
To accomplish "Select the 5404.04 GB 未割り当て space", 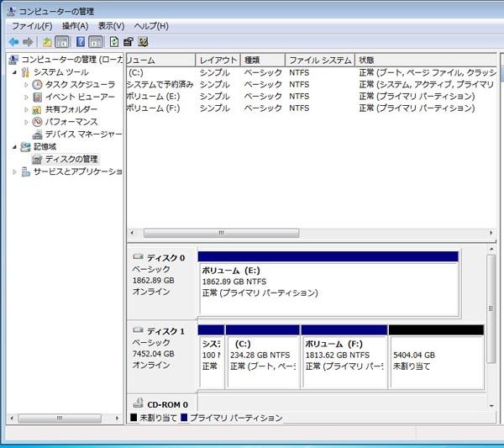I will [437, 356].
